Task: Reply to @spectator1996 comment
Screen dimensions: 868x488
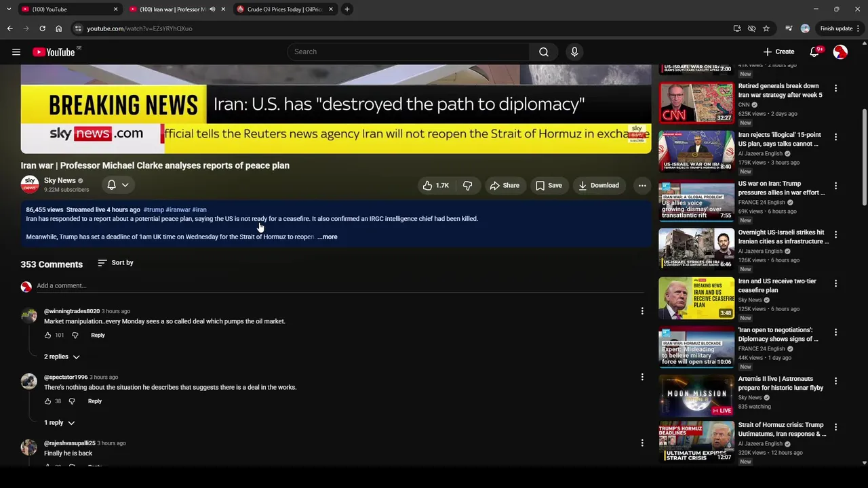Action: tap(95, 401)
